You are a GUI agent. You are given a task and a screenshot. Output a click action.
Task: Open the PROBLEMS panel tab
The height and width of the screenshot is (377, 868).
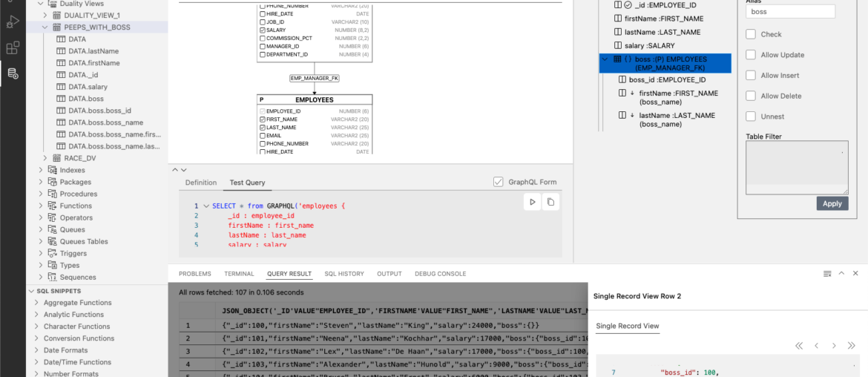point(195,274)
